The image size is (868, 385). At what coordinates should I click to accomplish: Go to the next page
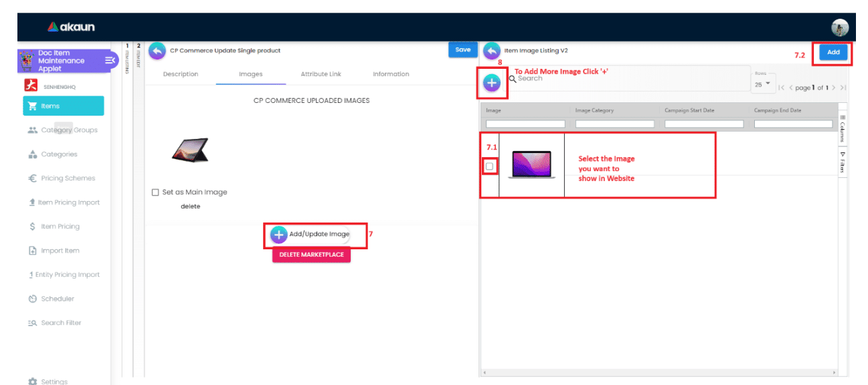click(833, 88)
